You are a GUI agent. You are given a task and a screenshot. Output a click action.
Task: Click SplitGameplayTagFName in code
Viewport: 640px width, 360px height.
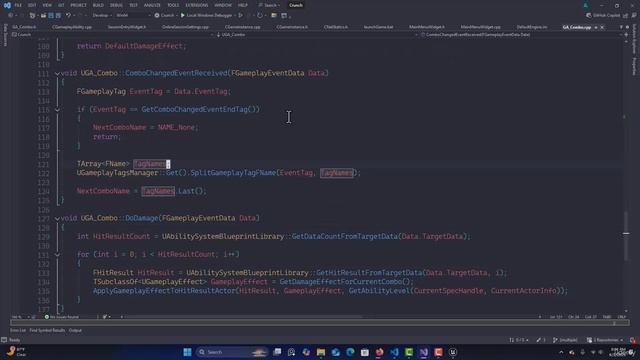(233, 173)
